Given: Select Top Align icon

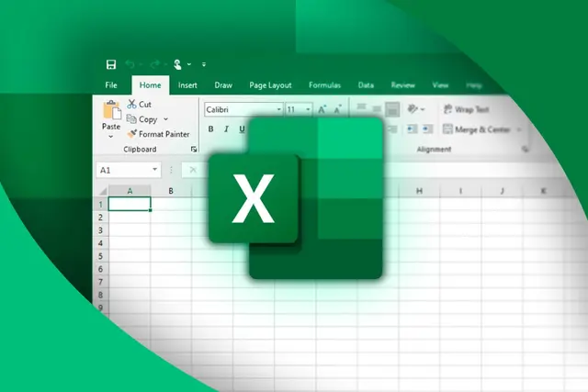Looking at the screenshot, I should 361,108.
